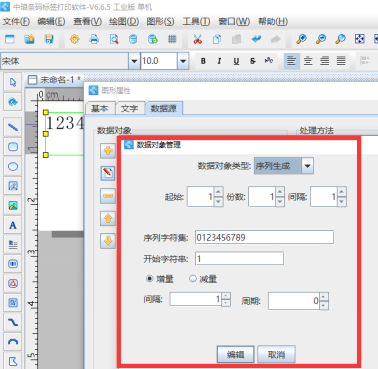This screenshot has height=369, width=378.
Task: Click the blue Undo arrow icon
Action: (256, 39)
